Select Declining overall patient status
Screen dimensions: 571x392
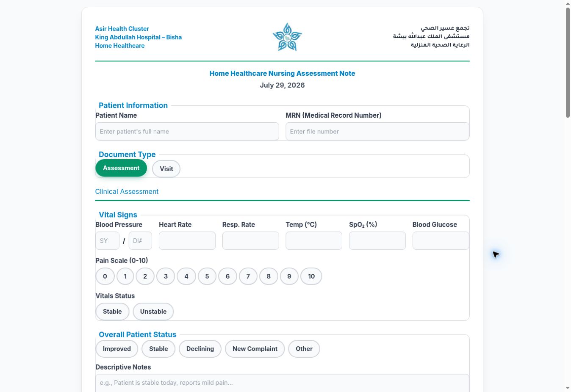tap(200, 349)
